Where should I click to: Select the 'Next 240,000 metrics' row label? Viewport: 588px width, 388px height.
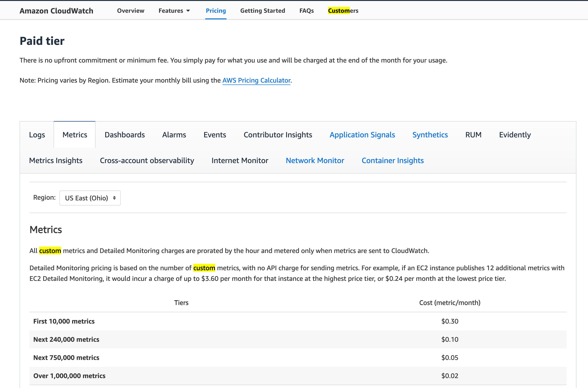pyautogui.click(x=66, y=339)
